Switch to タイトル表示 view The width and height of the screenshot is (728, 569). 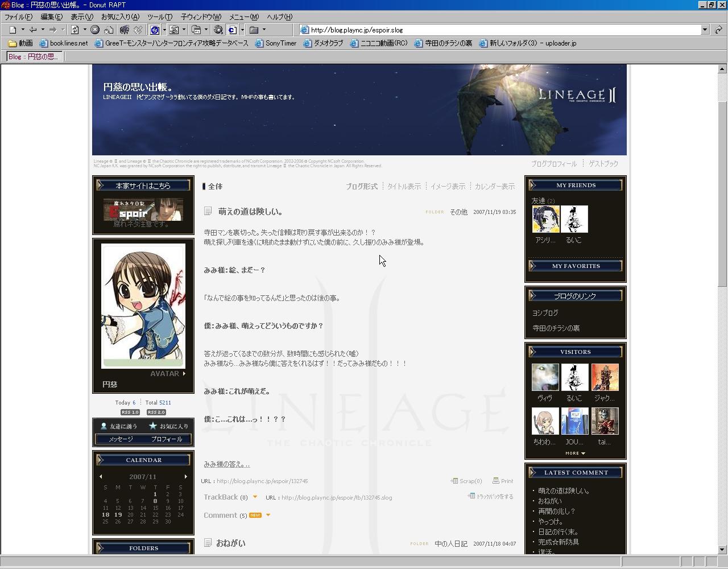[404, 187]
